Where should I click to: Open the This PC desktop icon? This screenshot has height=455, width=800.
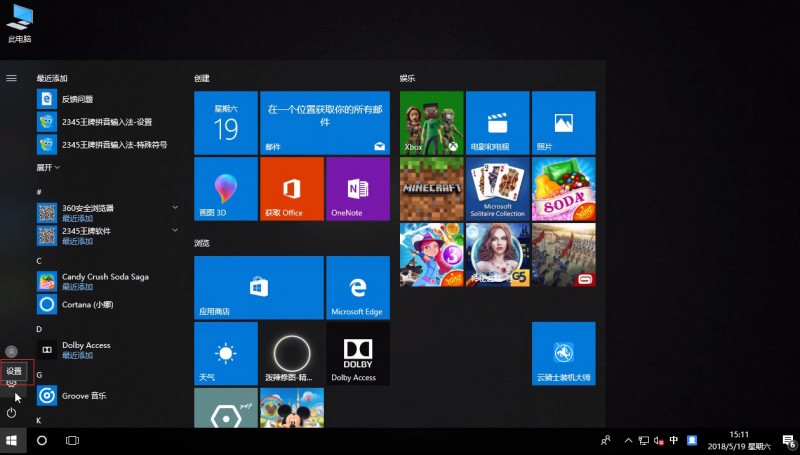coord(19,23)
